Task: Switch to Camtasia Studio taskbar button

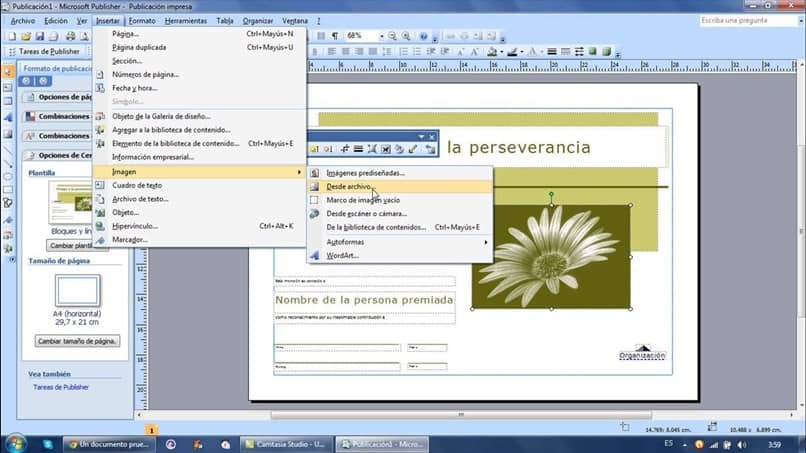Action: tap(285, 444)
